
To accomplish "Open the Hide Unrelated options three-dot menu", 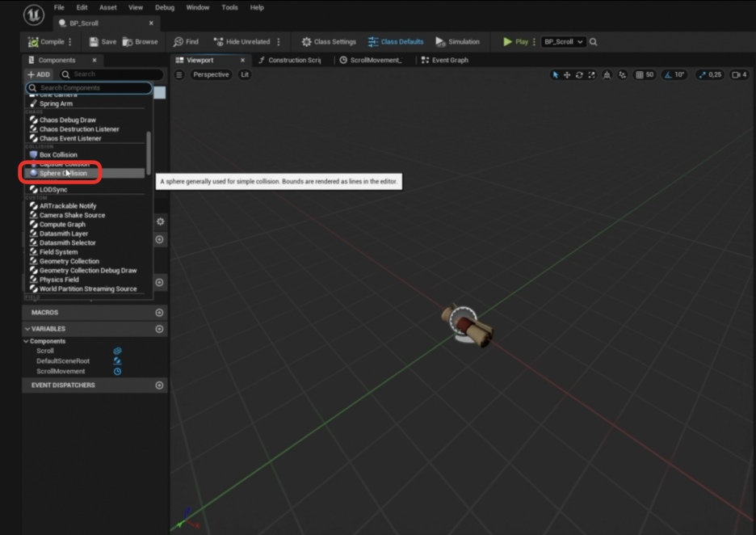I will 279,42.
